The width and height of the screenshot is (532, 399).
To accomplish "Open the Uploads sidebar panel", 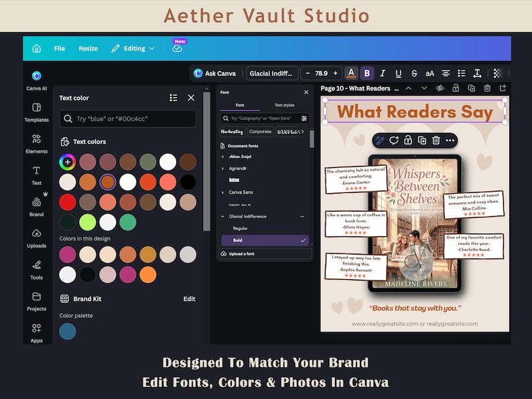I will pyautogui.click(x=37, y=238).
